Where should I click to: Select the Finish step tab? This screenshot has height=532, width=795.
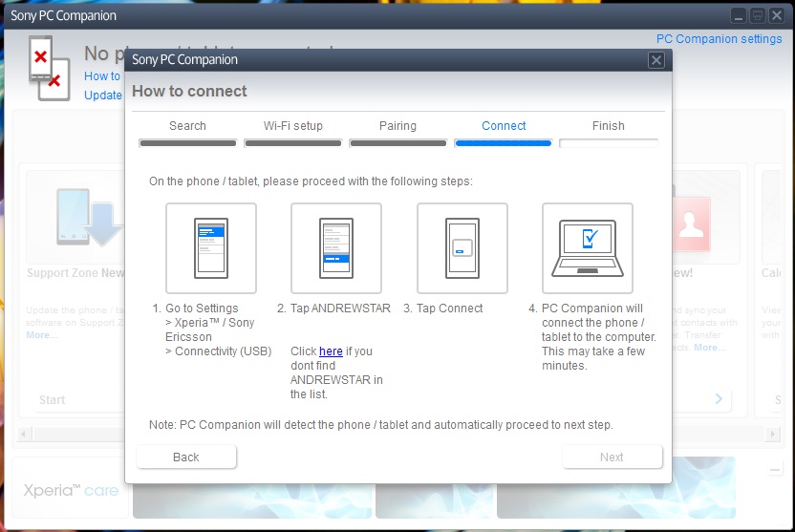pos(608,126)
